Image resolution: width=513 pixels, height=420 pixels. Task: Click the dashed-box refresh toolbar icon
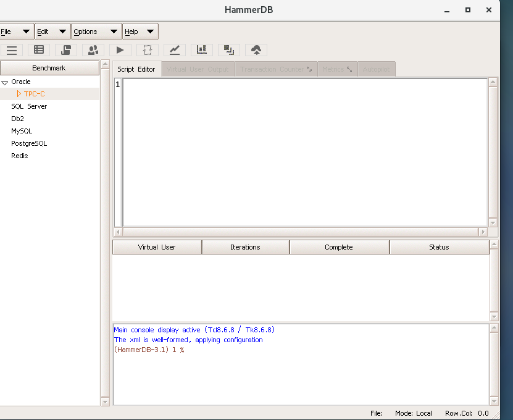coord(148,50)
